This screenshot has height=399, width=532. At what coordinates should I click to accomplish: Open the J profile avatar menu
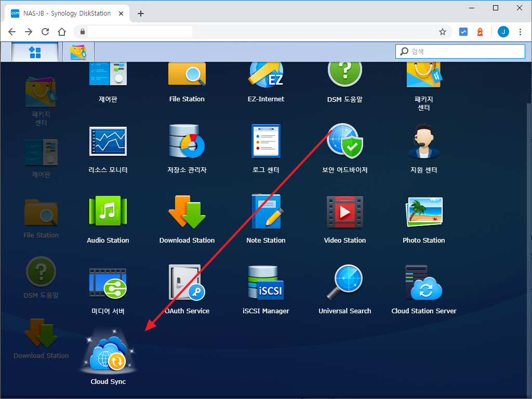click(x=503, y=32)
